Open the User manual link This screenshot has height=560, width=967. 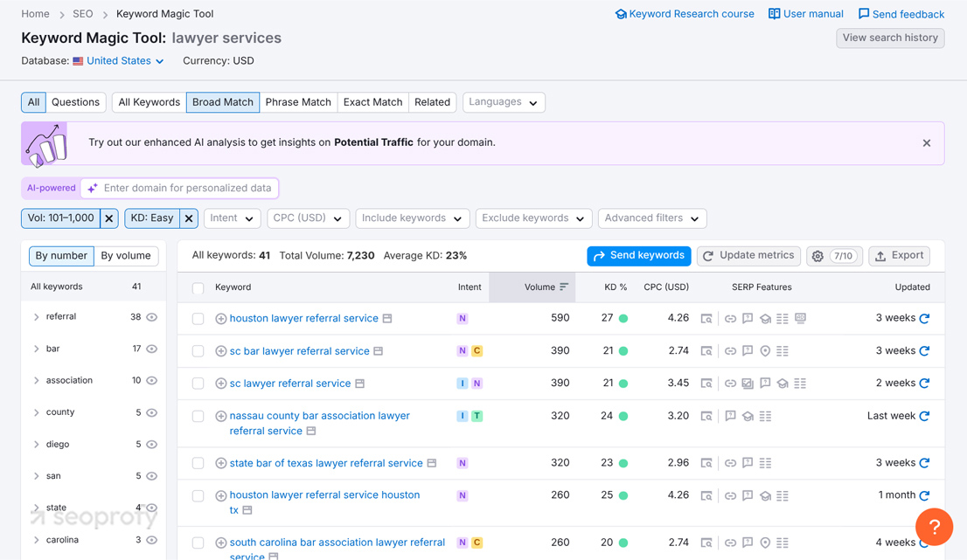pyautogui.click(x=805, y=14)
